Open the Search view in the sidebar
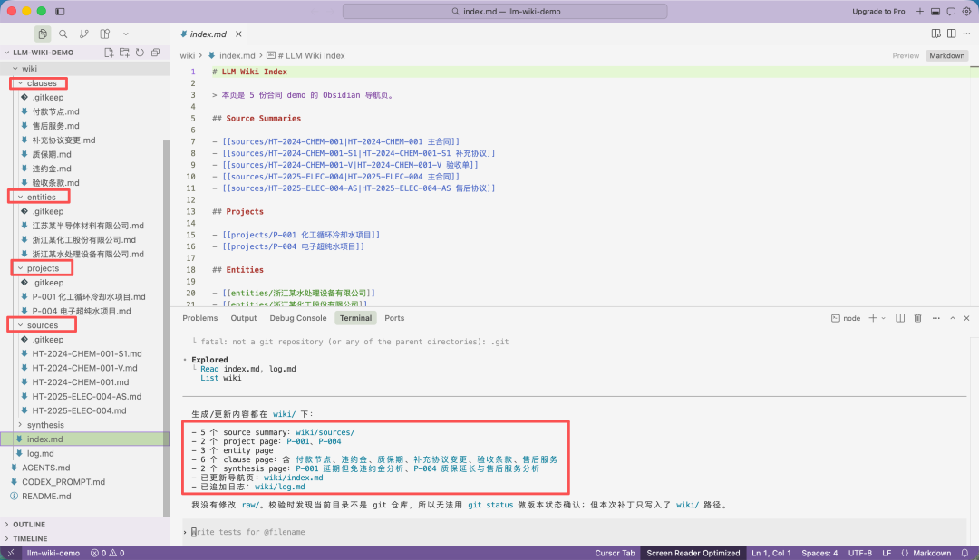 [x=63, y=34]
